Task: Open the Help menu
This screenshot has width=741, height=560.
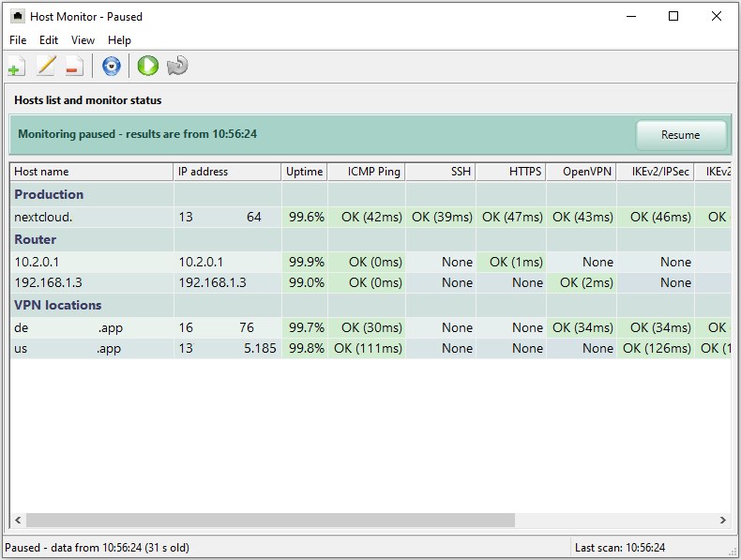Action: click(x=119, y=40)
